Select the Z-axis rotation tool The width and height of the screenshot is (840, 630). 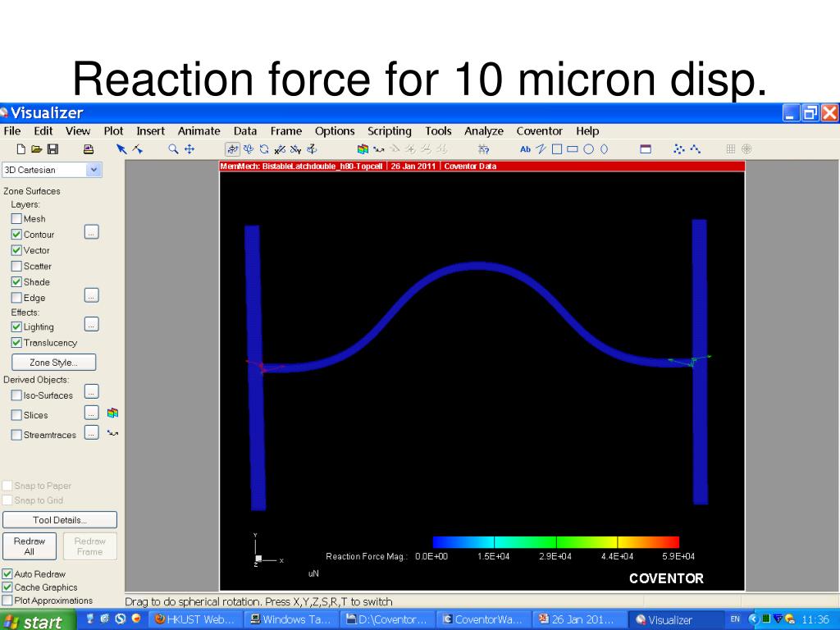point(312,149)
